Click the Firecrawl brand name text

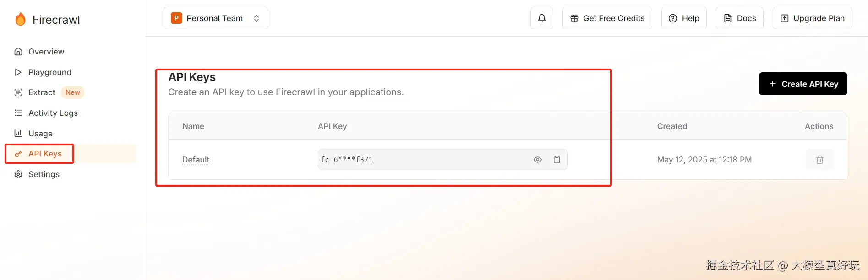tap(56, 20)
